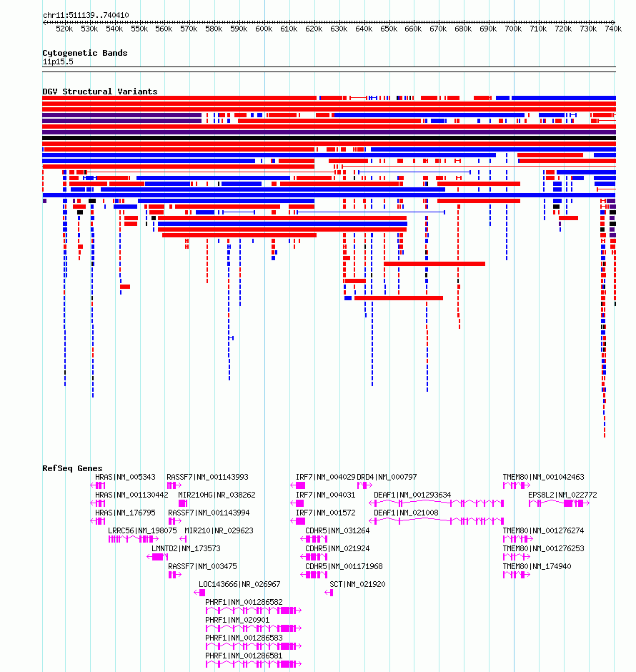Click the 700k ruler position label

coord(513,29)
